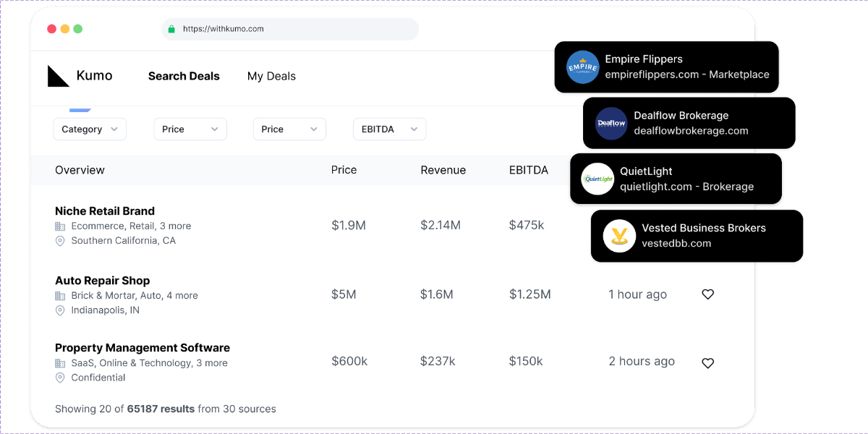Click building icon beside Ecommerce, Retail

pos(60,226)
